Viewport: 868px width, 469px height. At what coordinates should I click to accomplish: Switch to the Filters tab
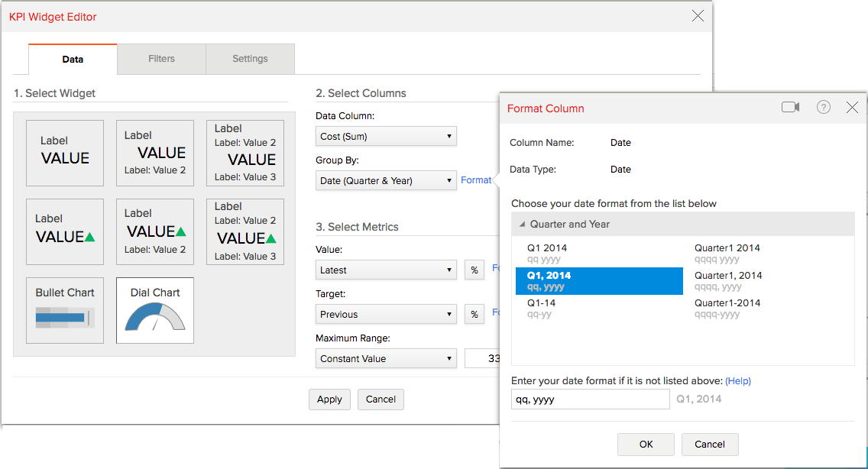tap(161, 59)
